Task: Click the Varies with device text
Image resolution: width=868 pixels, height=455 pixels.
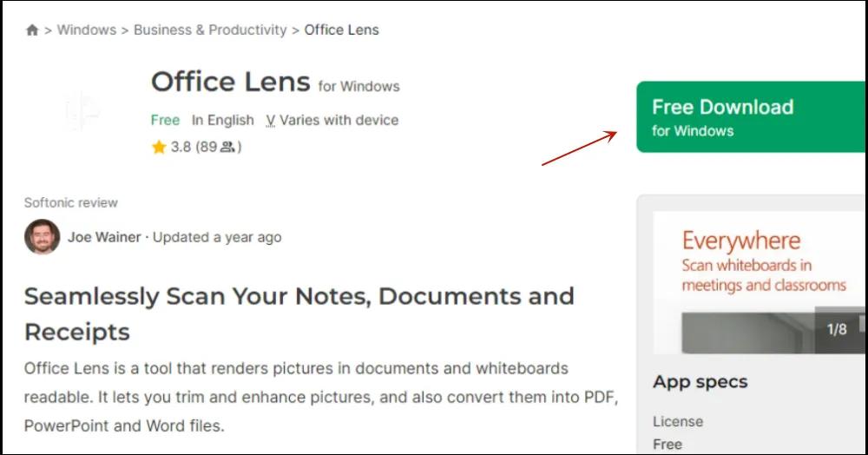Action: [339, 120]
